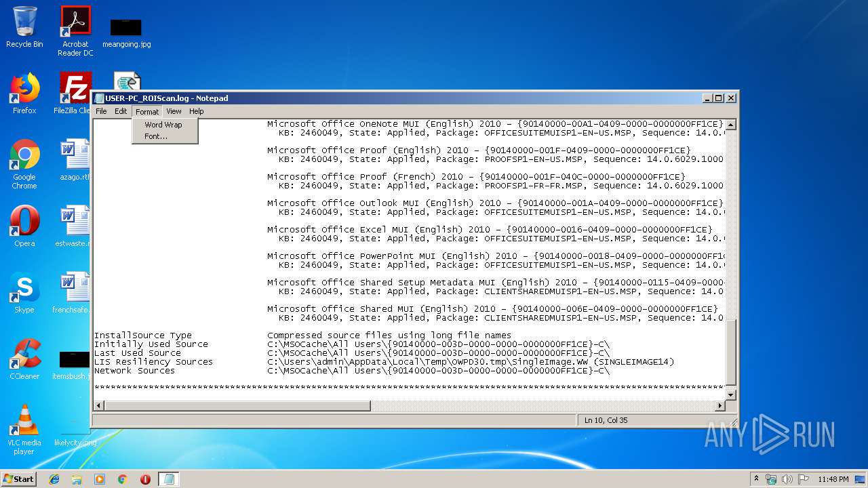This screenshot has width=868, height=488.
Task: Launch Acrobat Reader DC from desktop
Action: tap(75, 31)
